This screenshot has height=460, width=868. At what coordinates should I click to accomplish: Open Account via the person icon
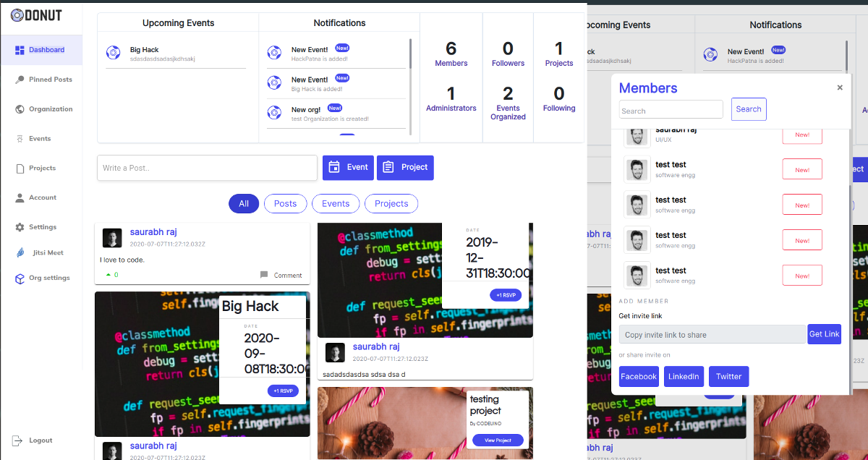[x=20, y=197]
